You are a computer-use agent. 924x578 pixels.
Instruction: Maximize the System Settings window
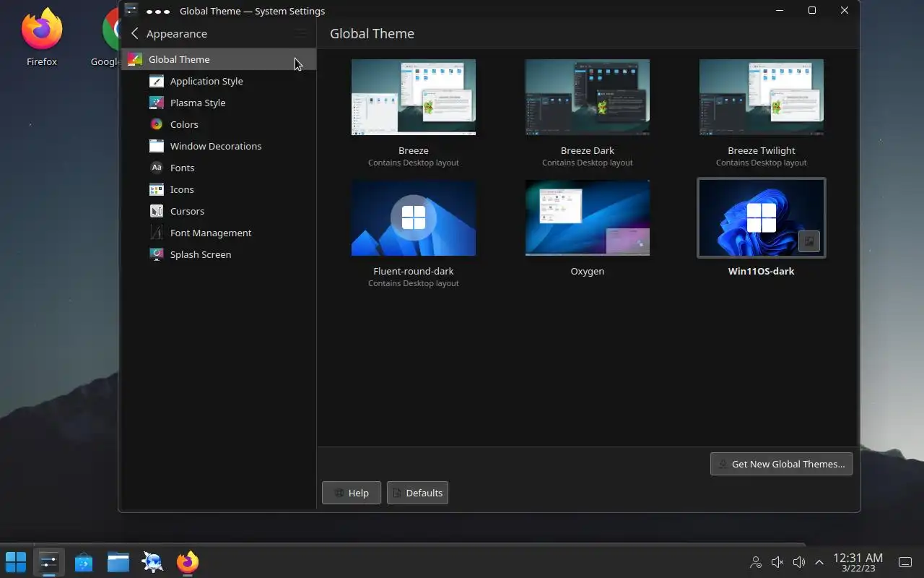pos(812,11)
